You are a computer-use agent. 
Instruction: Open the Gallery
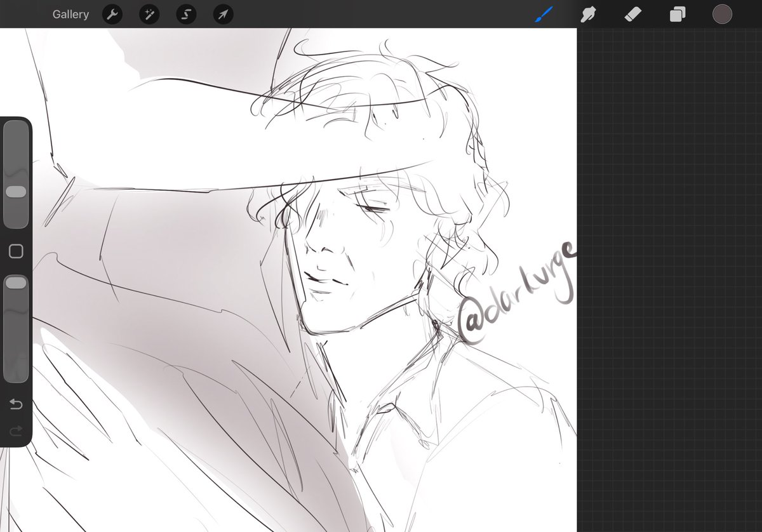(70, 14)
